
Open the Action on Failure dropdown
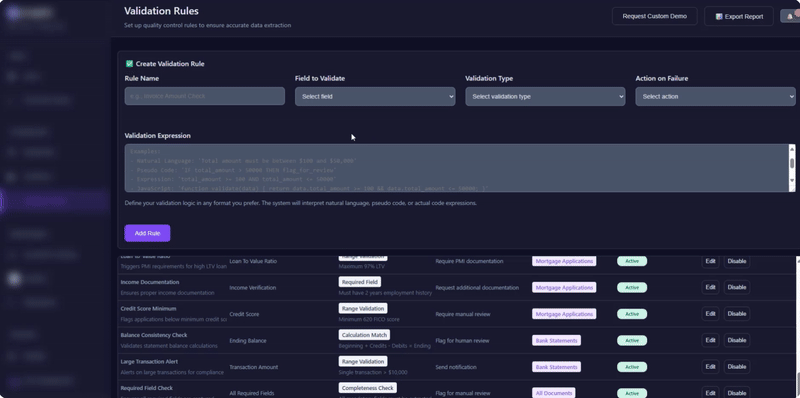[x=715, y=96]
